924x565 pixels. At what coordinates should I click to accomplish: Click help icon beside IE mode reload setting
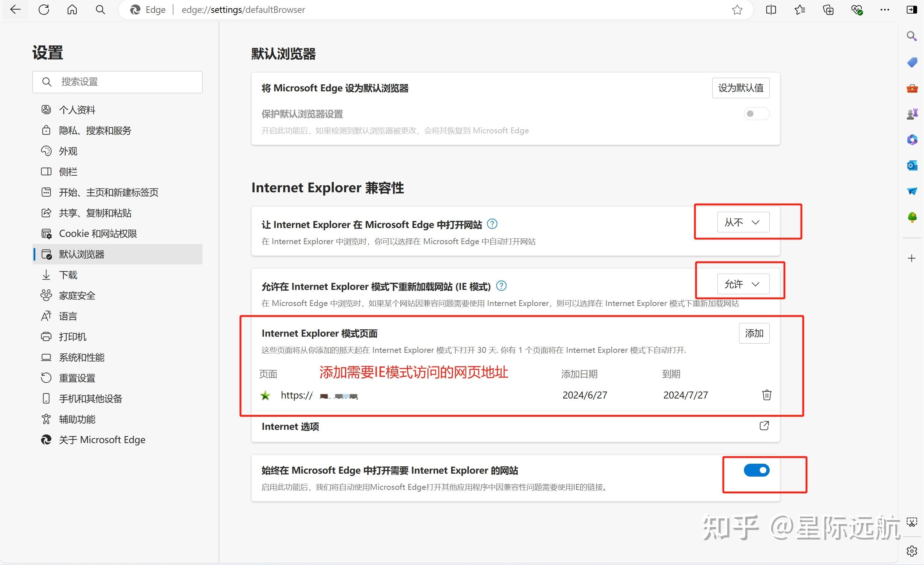click(x=501, y=286)
